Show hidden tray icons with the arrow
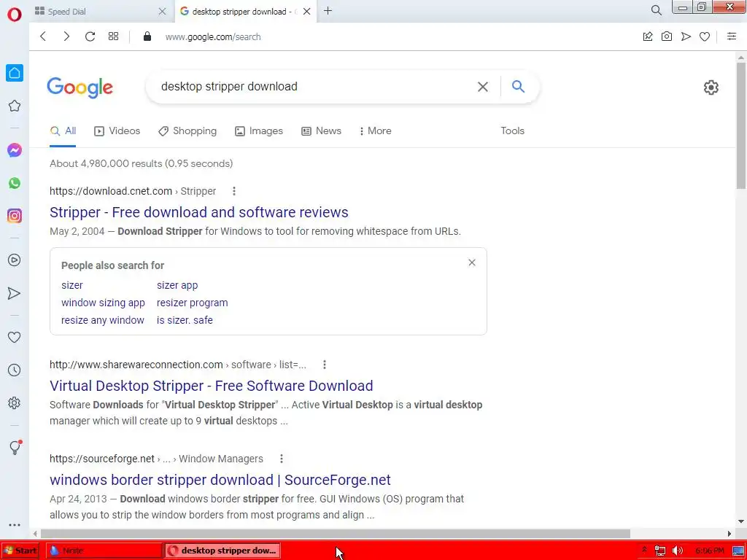The width and height of the screenshot is (747, 560). 644,550
